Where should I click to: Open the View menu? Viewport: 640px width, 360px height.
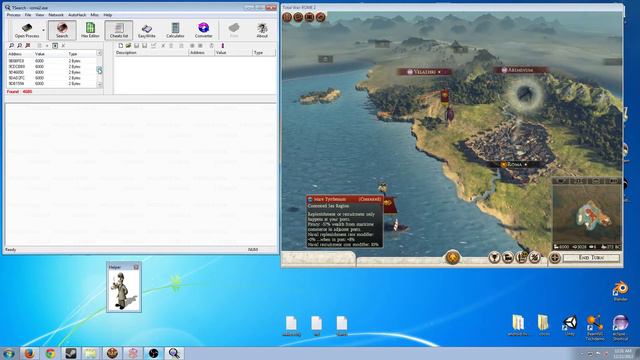coord(40,15)
